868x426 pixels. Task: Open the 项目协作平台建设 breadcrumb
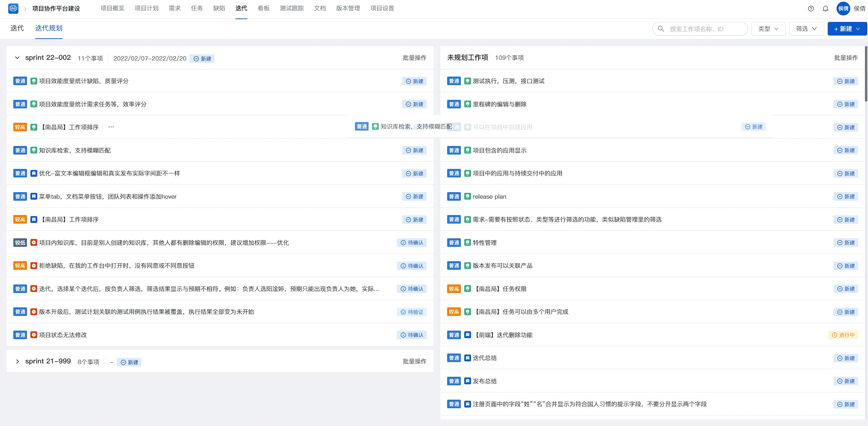click(x=56, y=9)
